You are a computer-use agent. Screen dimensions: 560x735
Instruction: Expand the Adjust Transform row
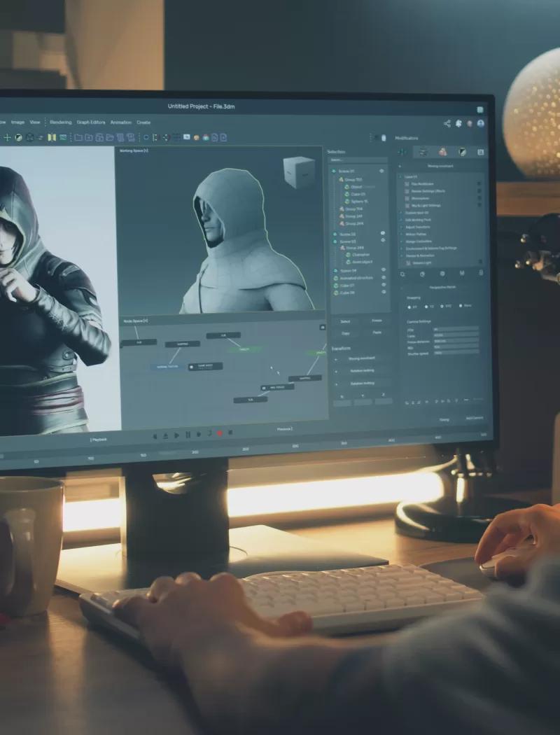(401, 227)
